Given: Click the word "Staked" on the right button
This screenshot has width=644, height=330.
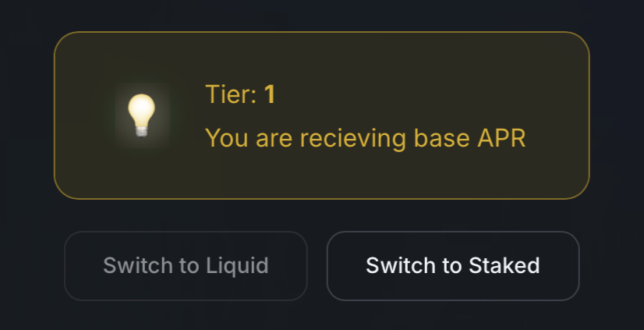Looking at the screenshot, I should (x=504, y=265).
